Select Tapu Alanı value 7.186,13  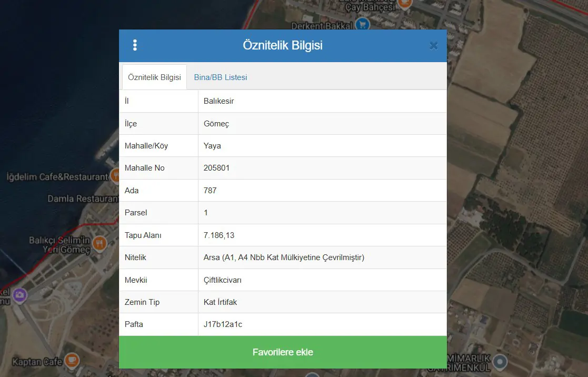coord(219,235)
